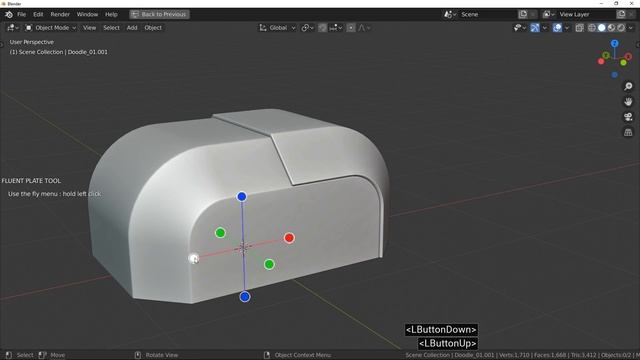Click negative Z axis on navigation gizmo

(615, 75)
